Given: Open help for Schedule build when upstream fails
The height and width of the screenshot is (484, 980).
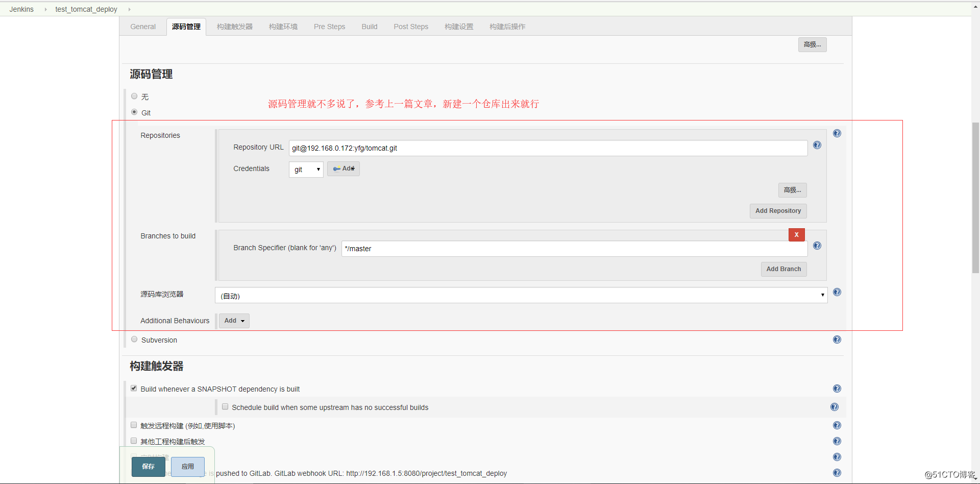Looking at the screenshot, I should click(x=835, y=407).
